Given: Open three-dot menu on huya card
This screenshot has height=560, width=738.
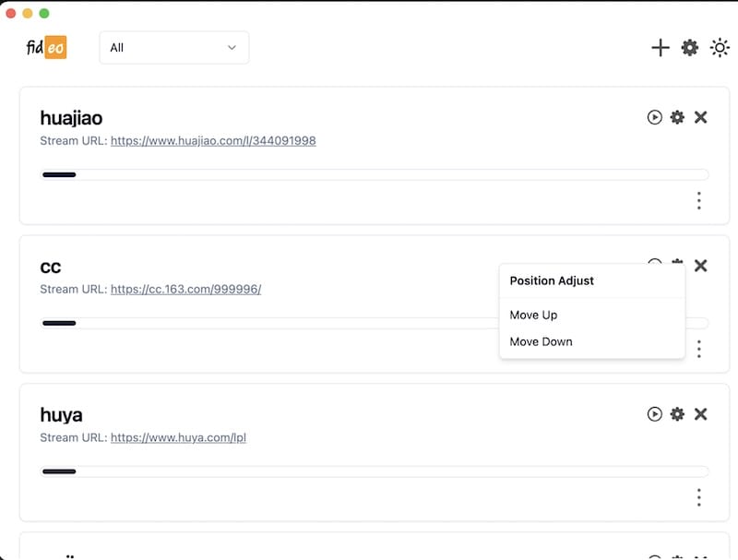Looking at the screenshot, I should tap(699, 497).
